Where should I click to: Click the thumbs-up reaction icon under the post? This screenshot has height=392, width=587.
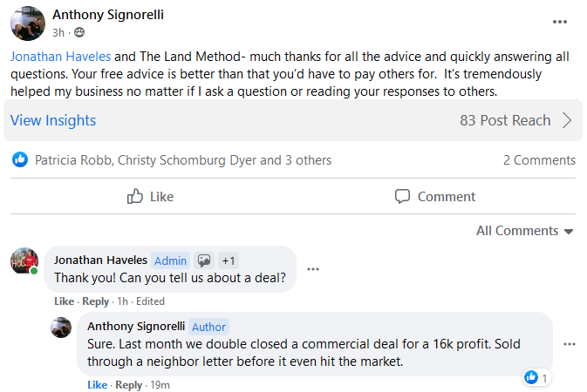[x=19, y=159]
